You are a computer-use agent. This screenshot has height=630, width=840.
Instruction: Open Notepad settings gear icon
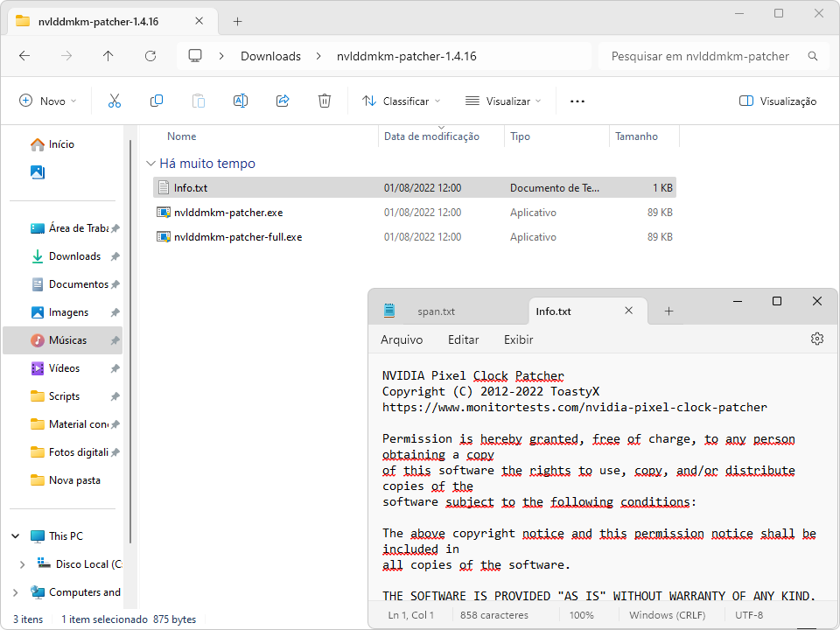817,339
